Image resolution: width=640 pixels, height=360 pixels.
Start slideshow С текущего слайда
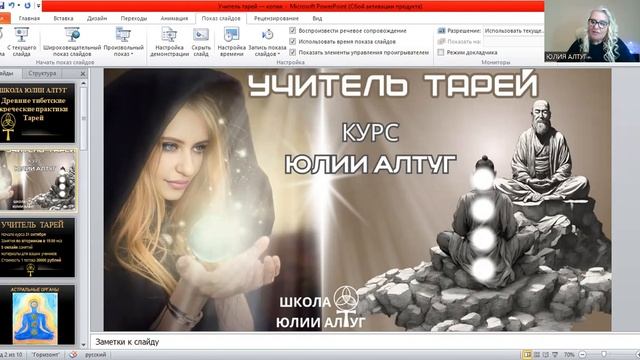pos(21,42)
